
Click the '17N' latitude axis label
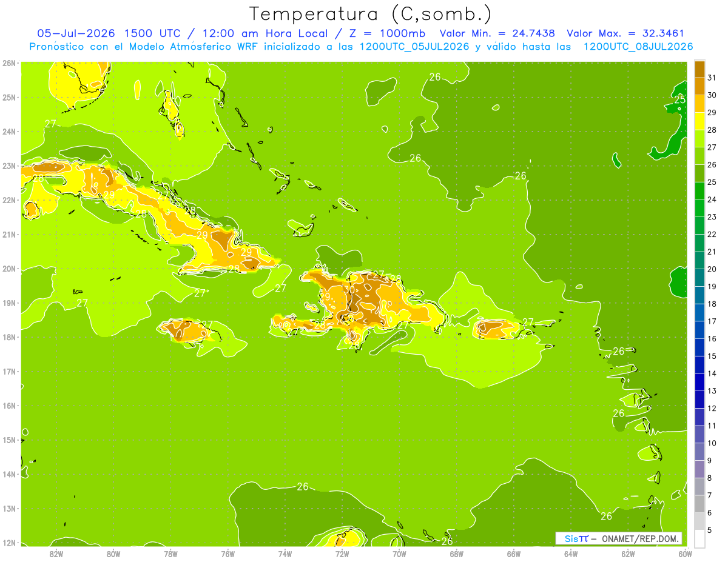(9, 372)
